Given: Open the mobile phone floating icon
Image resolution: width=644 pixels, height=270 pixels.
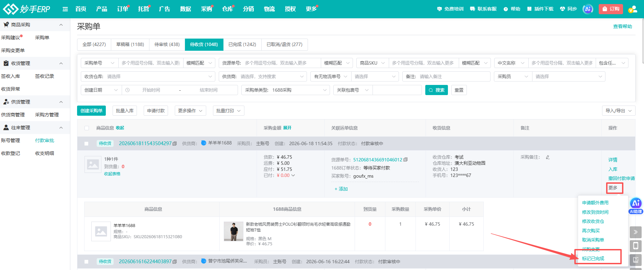Looking at the screenshot, I should pyautogui.click(x=636, y=246).
